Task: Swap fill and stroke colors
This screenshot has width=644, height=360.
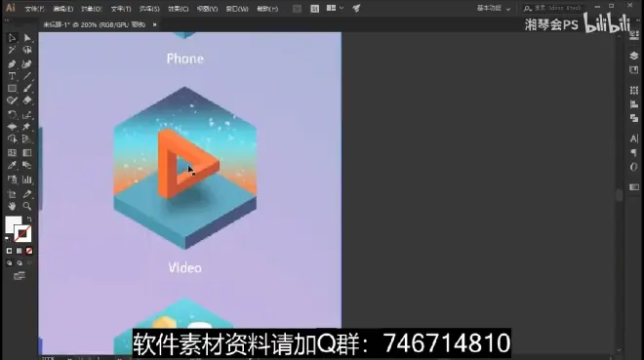Action: click(29, 219)
